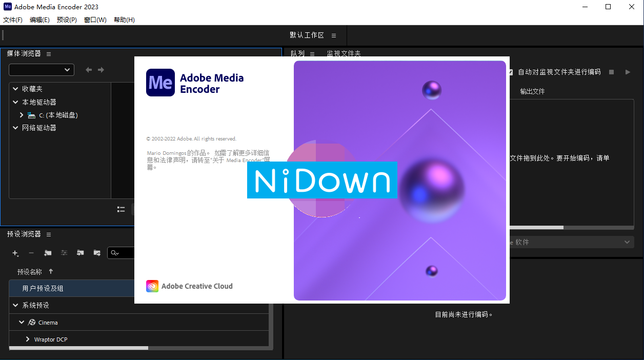This screenshot has width=644, height=360.
Task: Click the stop queue square button
Action: pyautogui.click(x=611, y=72)
